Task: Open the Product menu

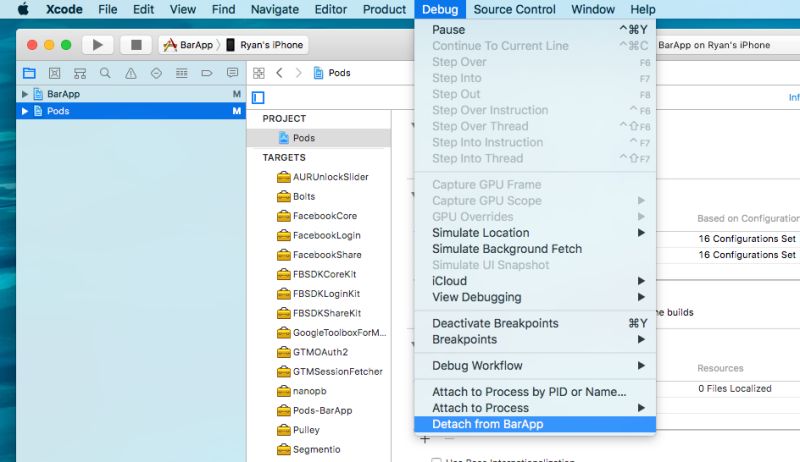Action: (384, 9)
